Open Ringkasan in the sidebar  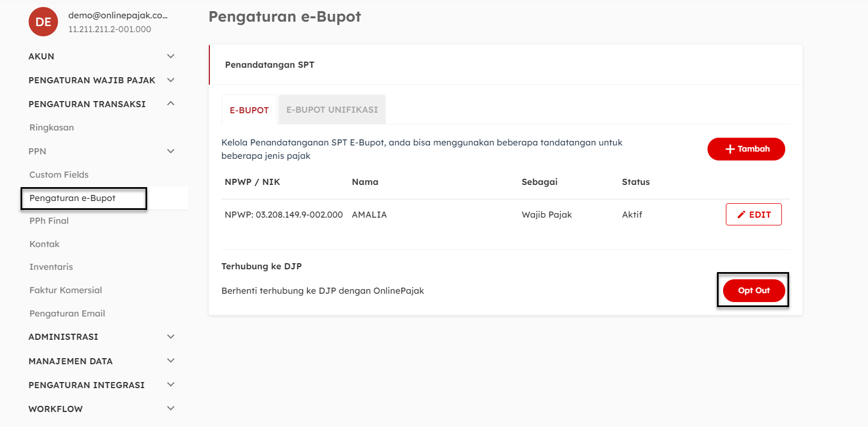(x=52, y=128)
